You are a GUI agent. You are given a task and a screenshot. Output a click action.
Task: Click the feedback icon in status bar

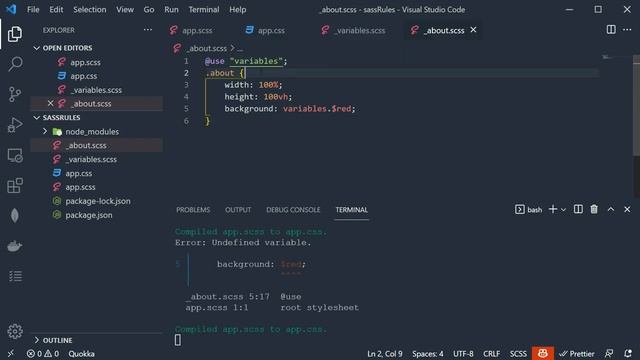coord(609,353)
